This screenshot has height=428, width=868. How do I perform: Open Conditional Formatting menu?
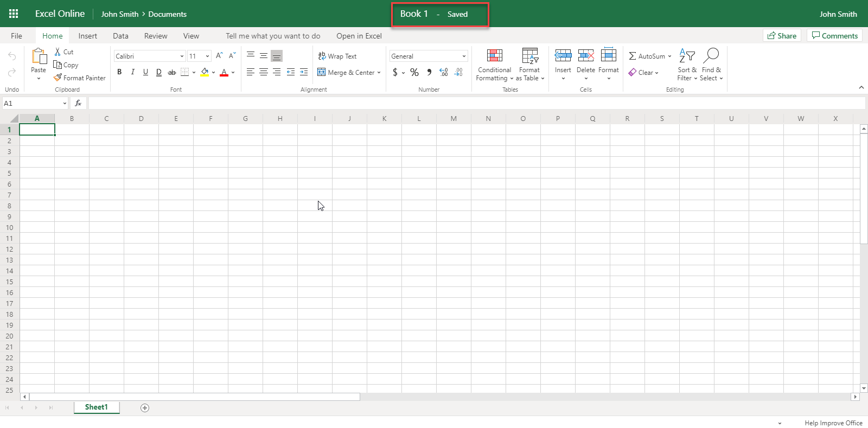click(494, 65)
